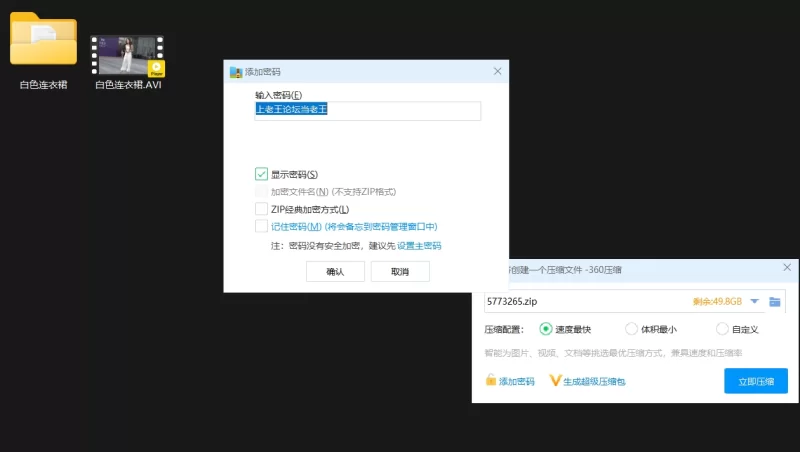Expand the save path dropdown arrow
Screen dimensions: 800x452
click(x=754, y=302)
